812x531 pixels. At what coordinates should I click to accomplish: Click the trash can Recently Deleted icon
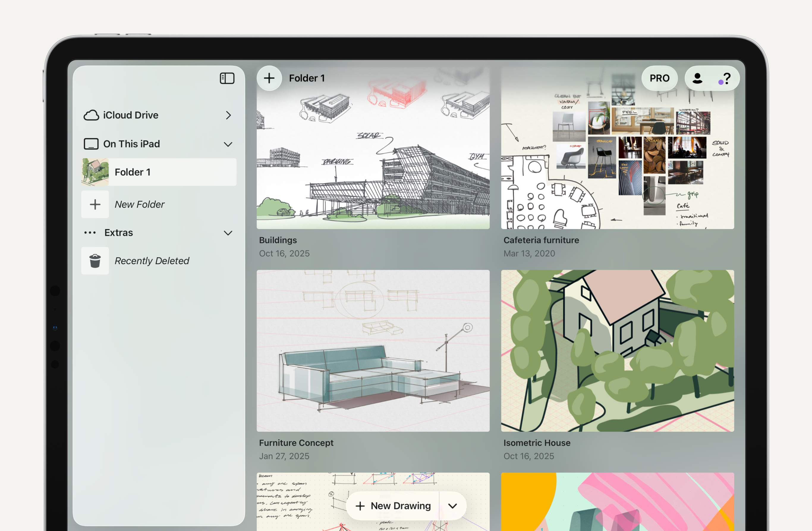[95, 261]
